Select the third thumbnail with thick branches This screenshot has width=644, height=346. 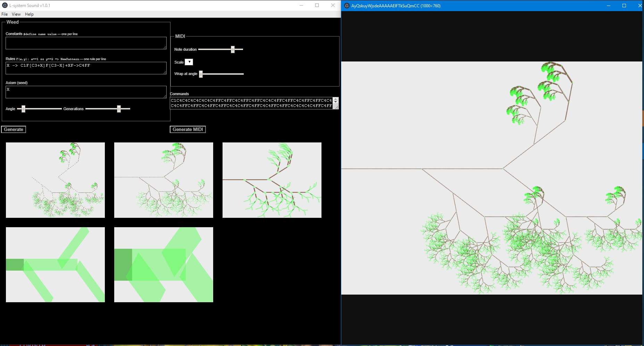[x=272, y=180]
